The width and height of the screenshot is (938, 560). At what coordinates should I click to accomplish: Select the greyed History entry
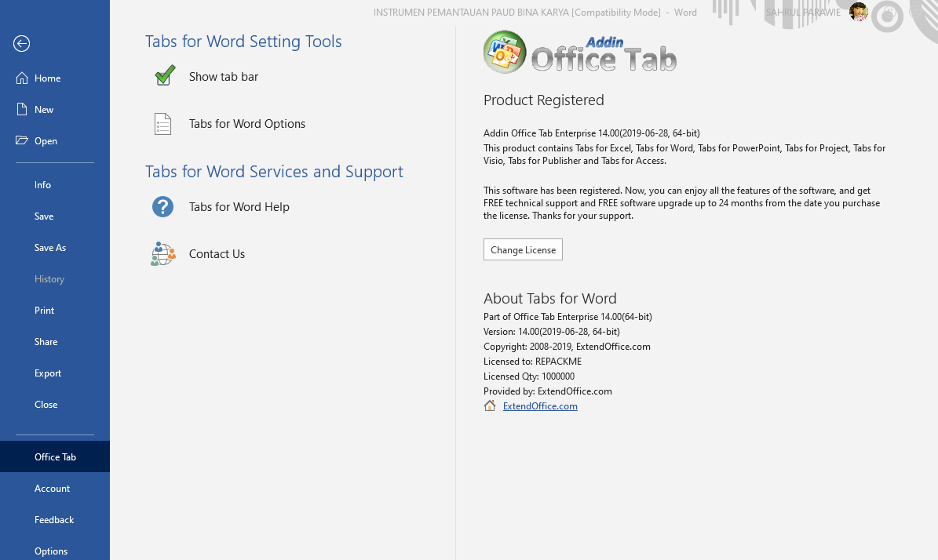point(55,279)
